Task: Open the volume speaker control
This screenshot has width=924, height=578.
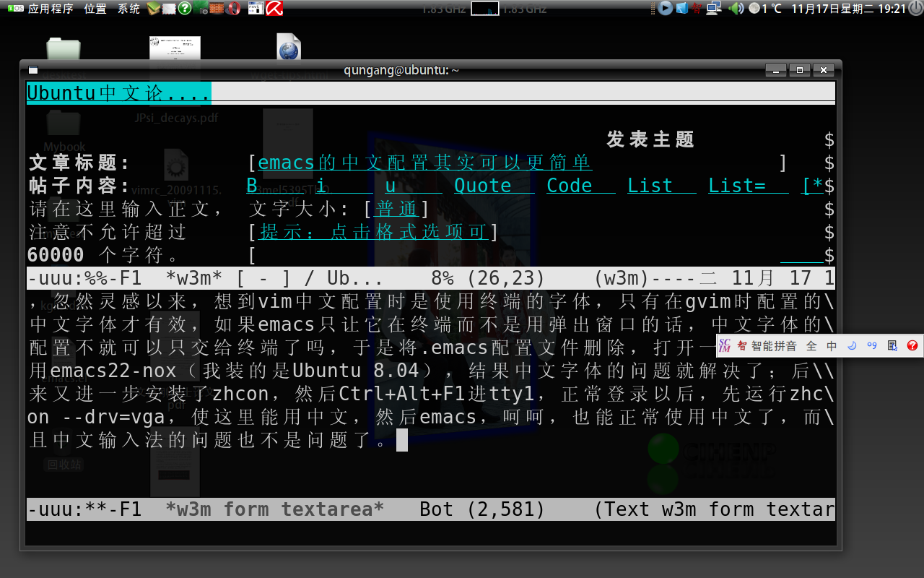Action: (736, 9)
